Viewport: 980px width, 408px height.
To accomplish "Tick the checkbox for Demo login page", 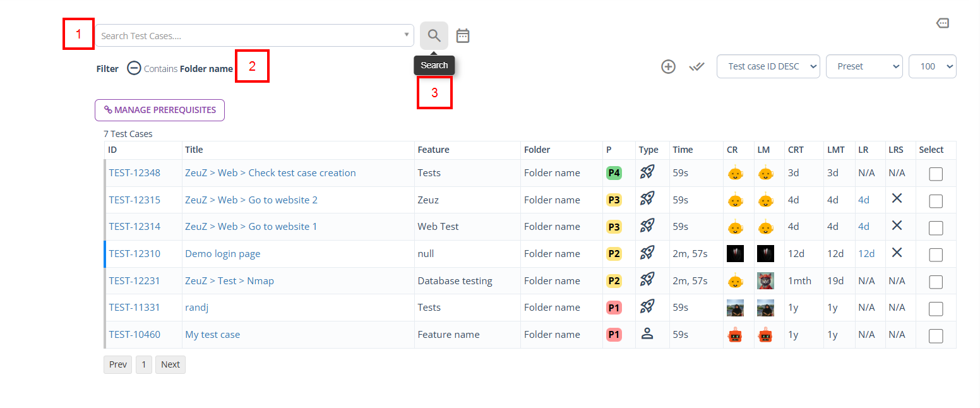I will (x=935, y=255).
